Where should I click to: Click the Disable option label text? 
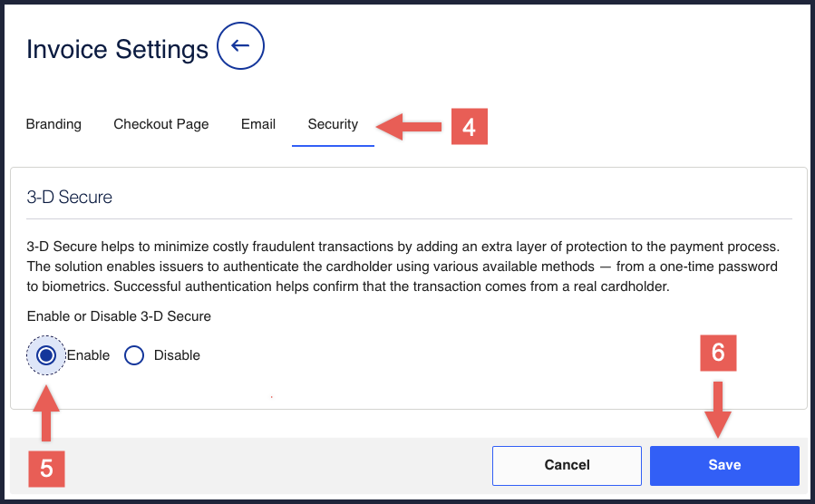[x=177, y=355]
